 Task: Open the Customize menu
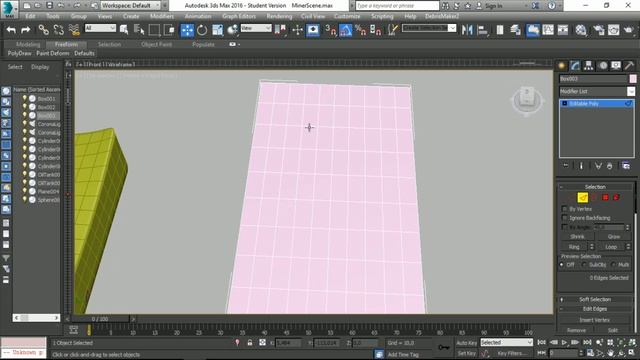pyautogui.click(x=347, y=16)
